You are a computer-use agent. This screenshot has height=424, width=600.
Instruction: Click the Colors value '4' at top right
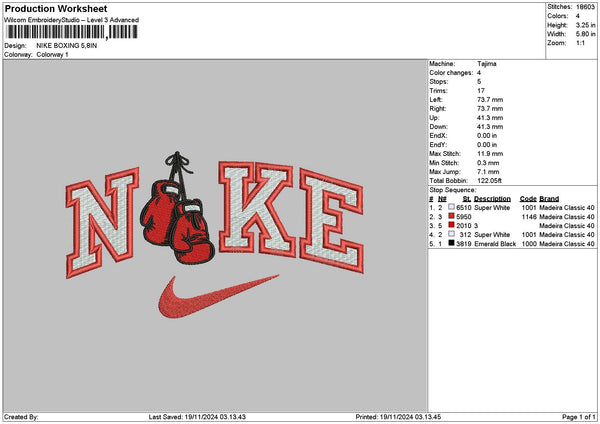(577, 16)
